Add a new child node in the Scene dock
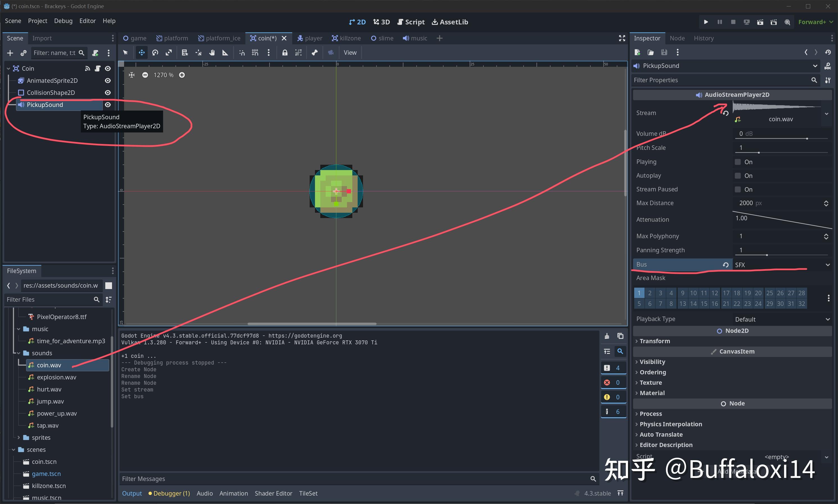The height and width of the screenshot is (504, 838). (10, 53)
